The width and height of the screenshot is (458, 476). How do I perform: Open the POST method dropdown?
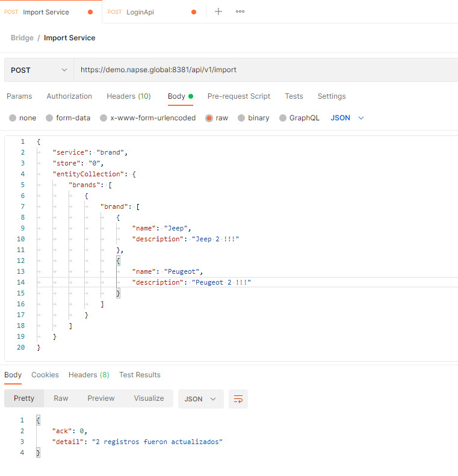pyautogui.click(x=39, y=70)
